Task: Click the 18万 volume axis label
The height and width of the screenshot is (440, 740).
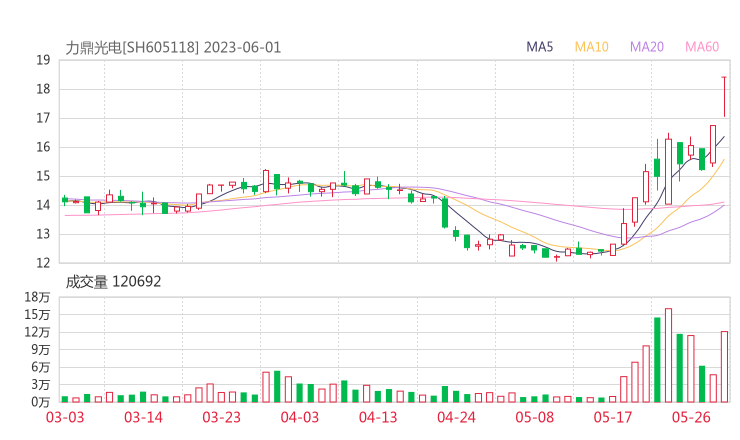Action: (37, 297)
